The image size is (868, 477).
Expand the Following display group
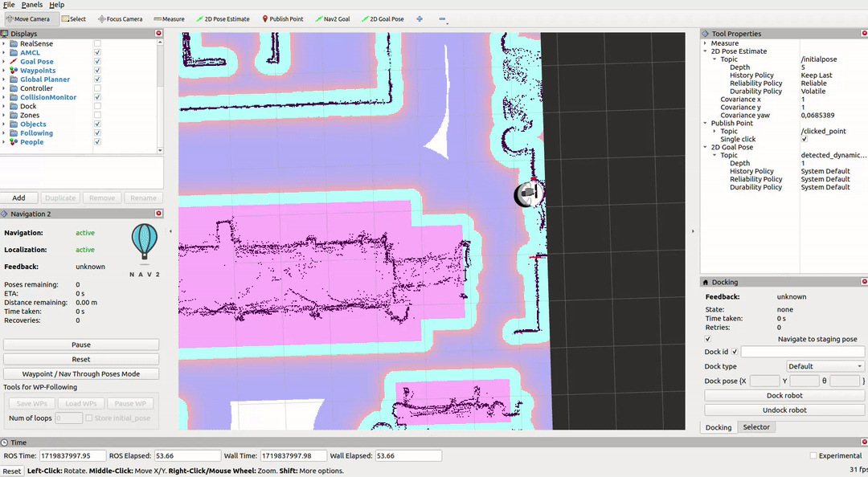[x=4, y=133]
